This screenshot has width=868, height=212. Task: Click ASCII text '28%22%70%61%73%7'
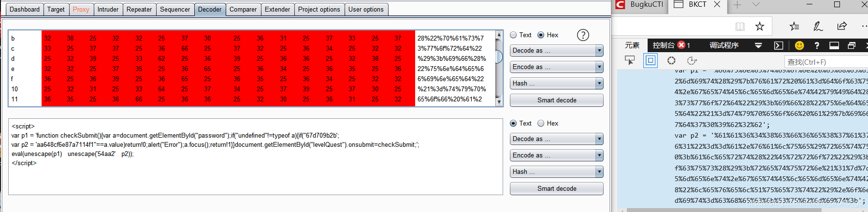coord(450,38)
